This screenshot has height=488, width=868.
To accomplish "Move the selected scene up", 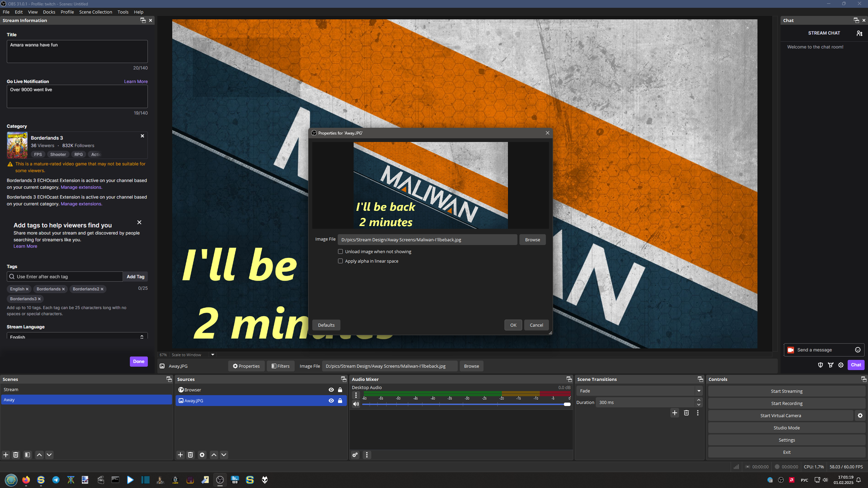I will pos(39,455).
